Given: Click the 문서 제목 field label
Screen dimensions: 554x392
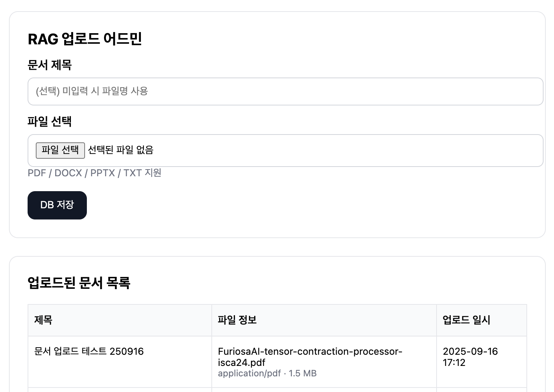Looking at the screenshot, I should [x=50, y=65].
